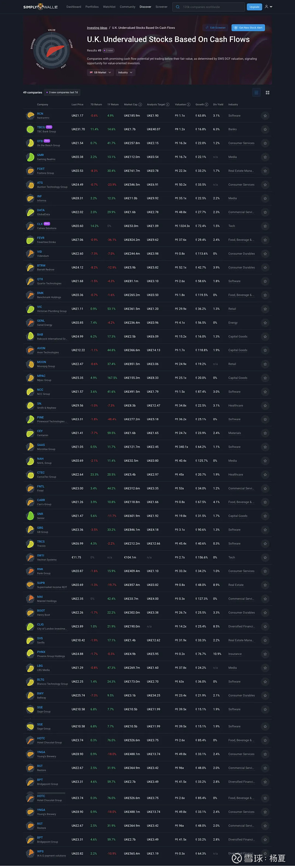Focus the companies worldwide search field
295x868 pixels.
click(212, 7)
